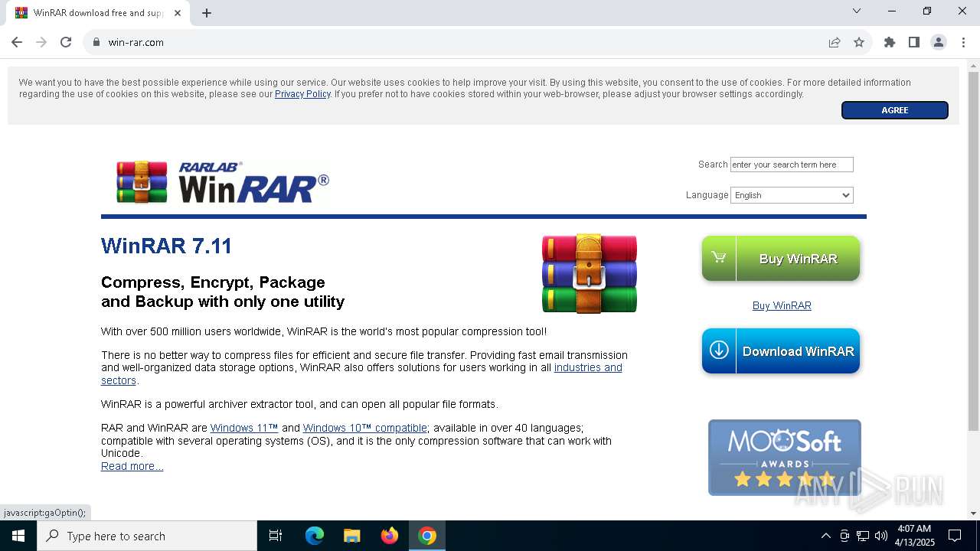Launch Microsoft Edge from the taskbar
The height and width of the screenshot is (551, 980).
click(x=315, y=536)
